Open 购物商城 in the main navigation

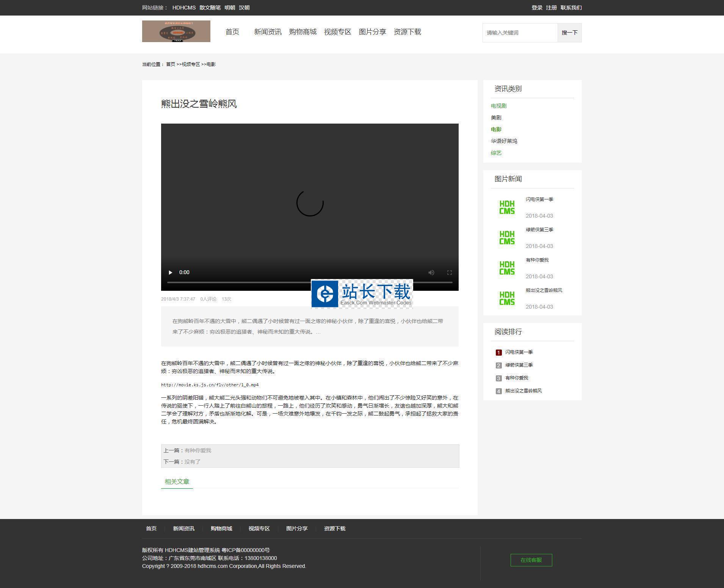[x=302, y=32]
